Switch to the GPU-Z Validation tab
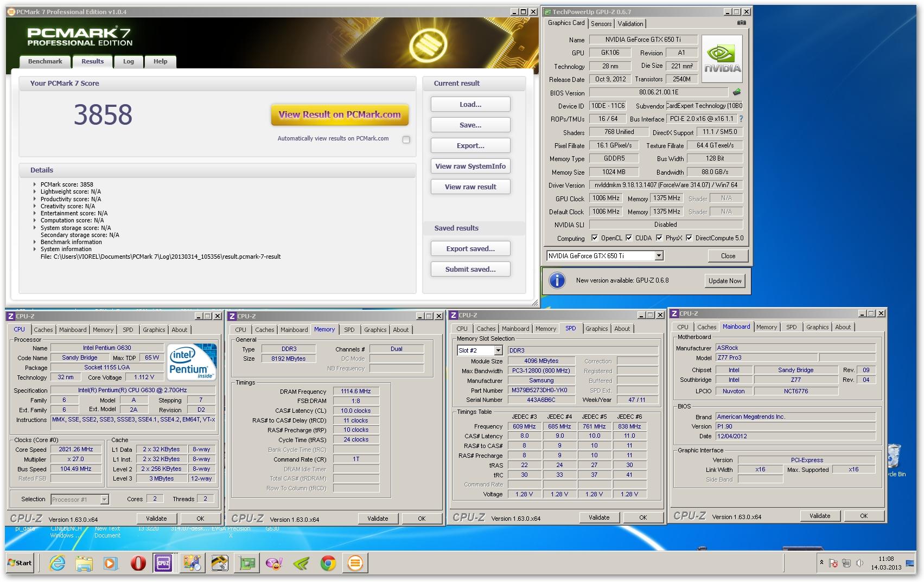This screenshot has height=582, width=924. pos(630,24)
